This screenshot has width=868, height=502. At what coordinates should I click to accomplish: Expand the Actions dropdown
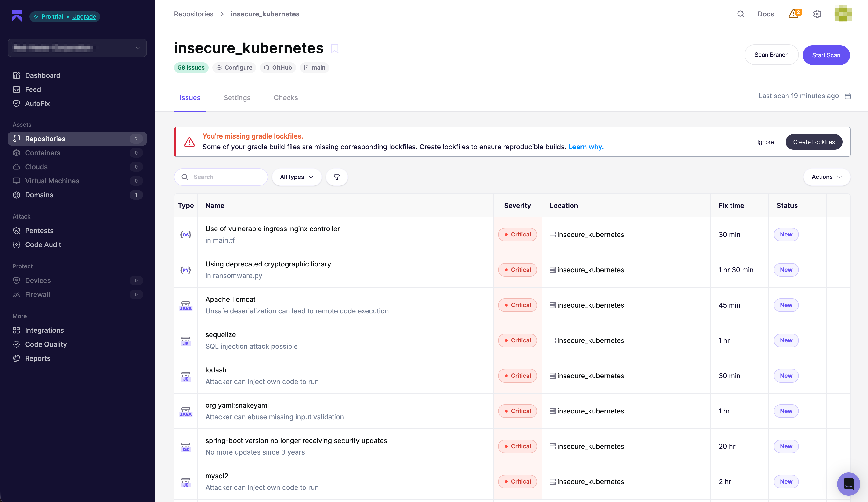827,177
